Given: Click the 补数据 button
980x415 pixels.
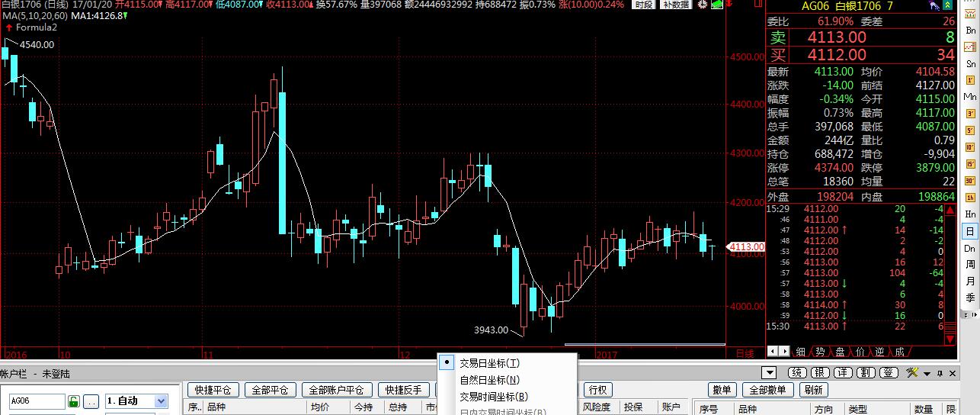Looking at the screenshot, I should pyautogui.click(x=675, y=5).
